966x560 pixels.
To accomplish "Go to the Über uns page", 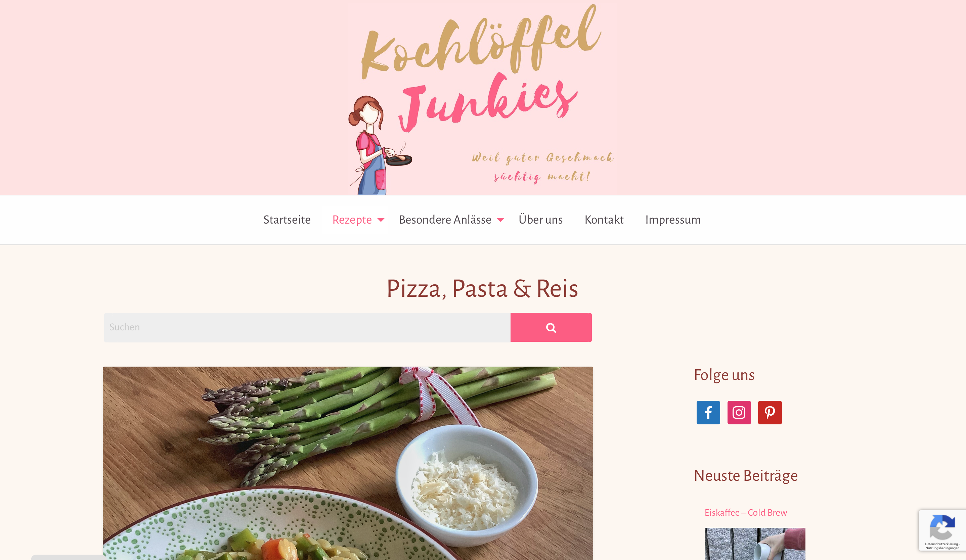I will [540, 220].
